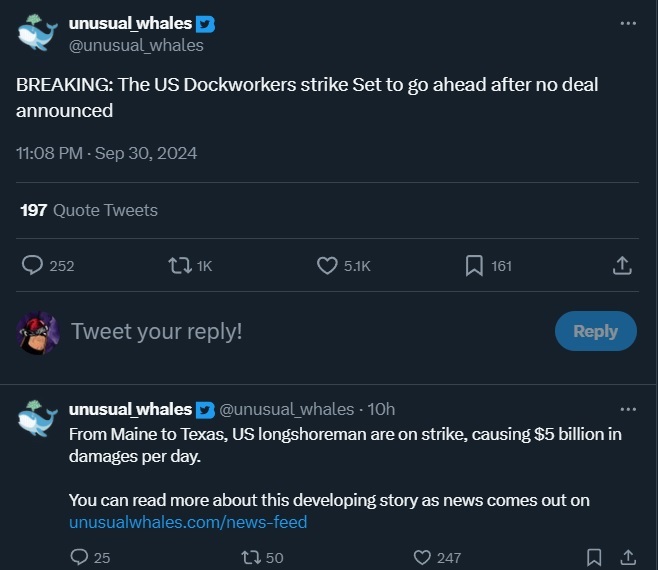The width and height of the screenshot is (658, 570).
Task: Share the follow-up tweet
Action: point(628,557)
